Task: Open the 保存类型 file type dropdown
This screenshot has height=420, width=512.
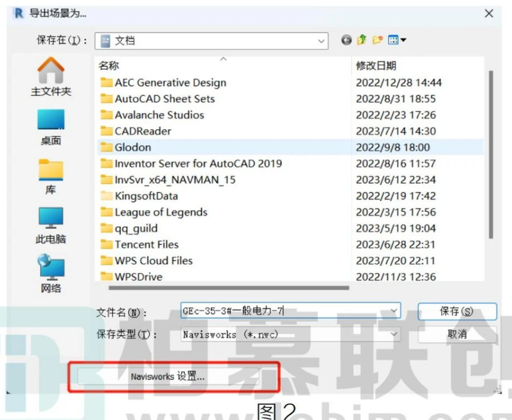Action: pyautogui.click(x=394, y=334)
